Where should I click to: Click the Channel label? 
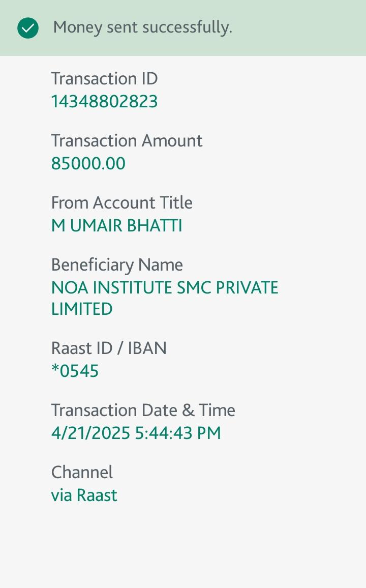tap(82, 473)
